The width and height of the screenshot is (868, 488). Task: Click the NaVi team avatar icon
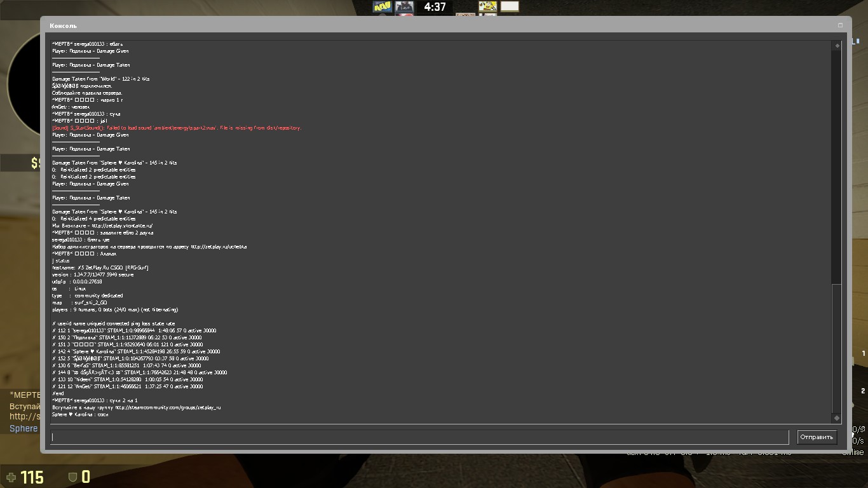coord(383,6)
